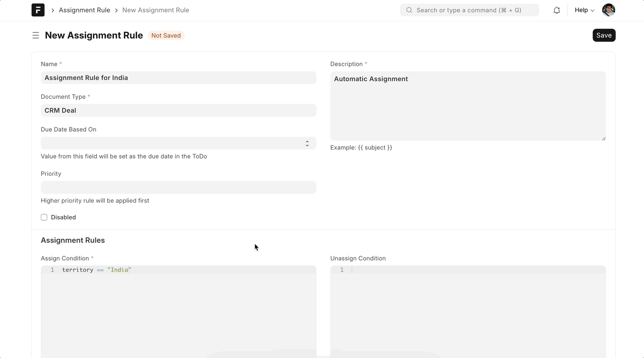644x358 pixels.
Task: Click the New Assignment Rule breadcrumb
Action: point(156,10)
